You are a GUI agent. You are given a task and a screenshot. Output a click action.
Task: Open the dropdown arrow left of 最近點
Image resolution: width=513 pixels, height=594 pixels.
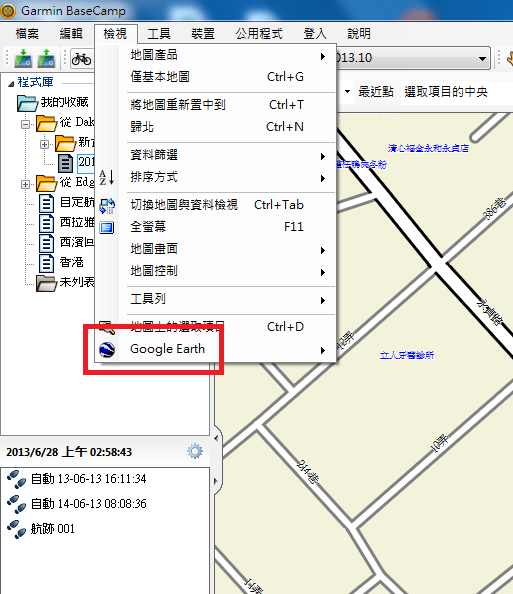347,92
